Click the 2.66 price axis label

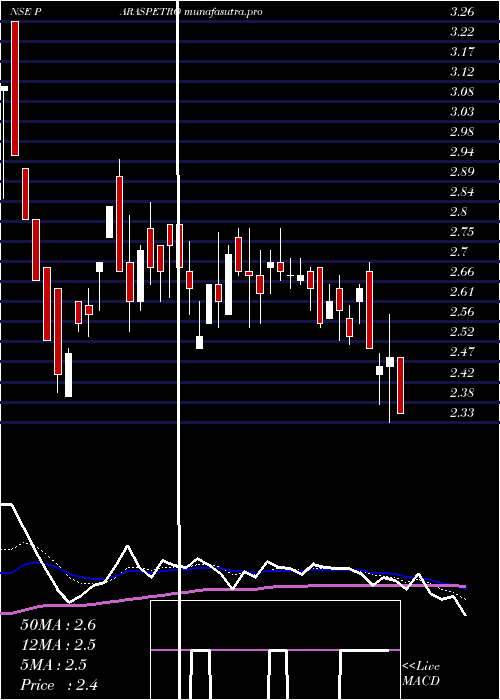click(x=462, y=272)
